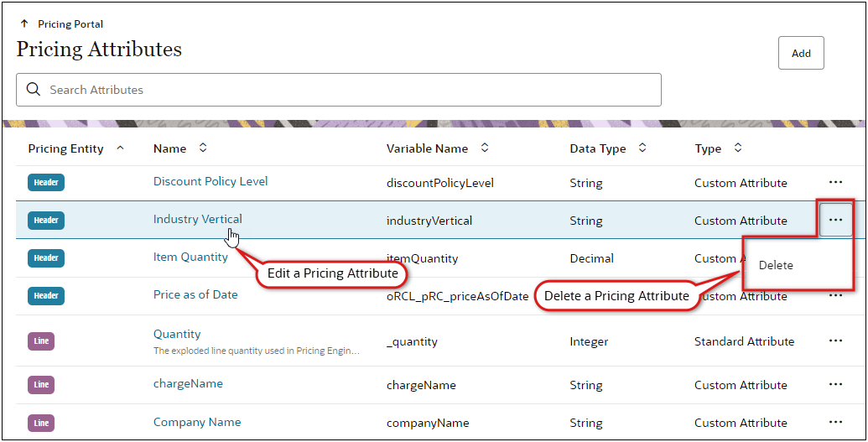Open the Company Name attribute link

pos(197,422)
